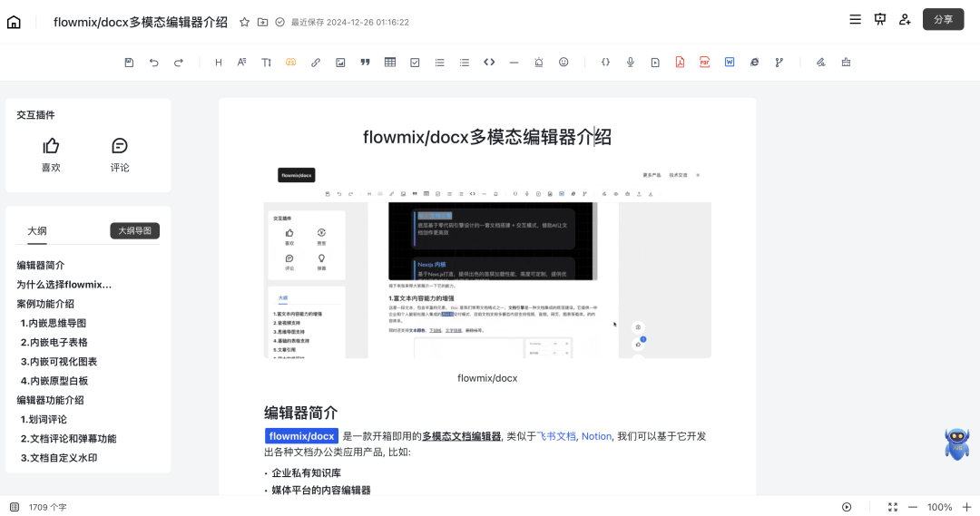Open the hamburger menu in the header
The image size is (980, 516).
855,19
